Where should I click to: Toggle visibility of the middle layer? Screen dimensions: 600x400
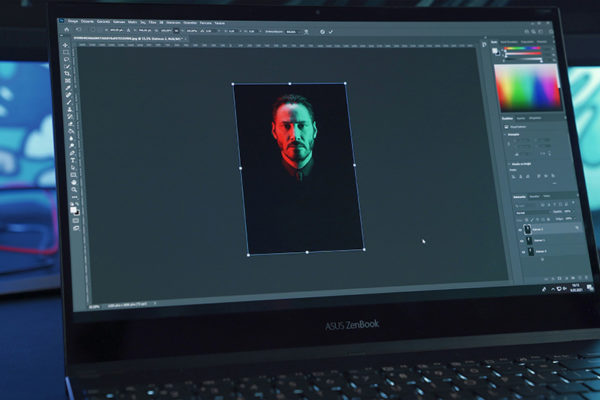coord(519,240)
